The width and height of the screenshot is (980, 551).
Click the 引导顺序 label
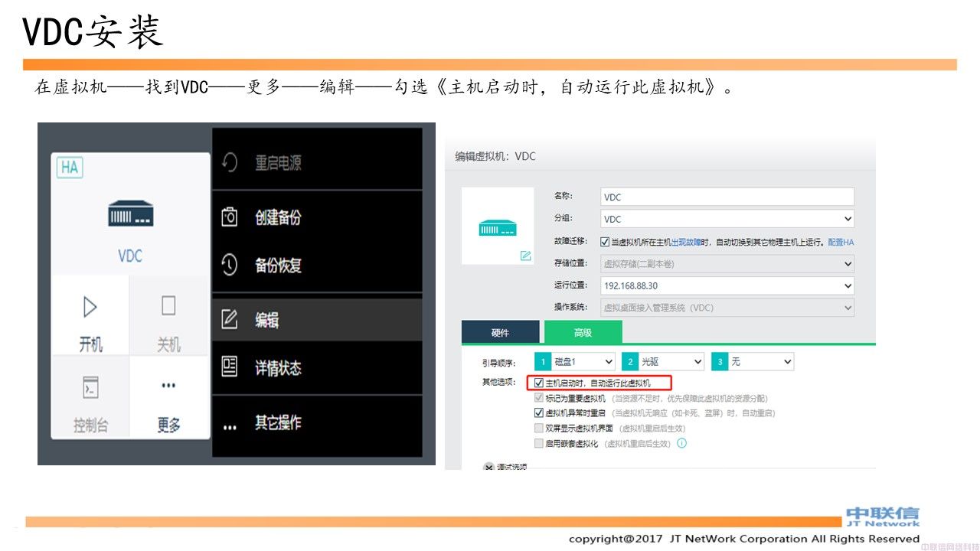[x=498, y=362]
